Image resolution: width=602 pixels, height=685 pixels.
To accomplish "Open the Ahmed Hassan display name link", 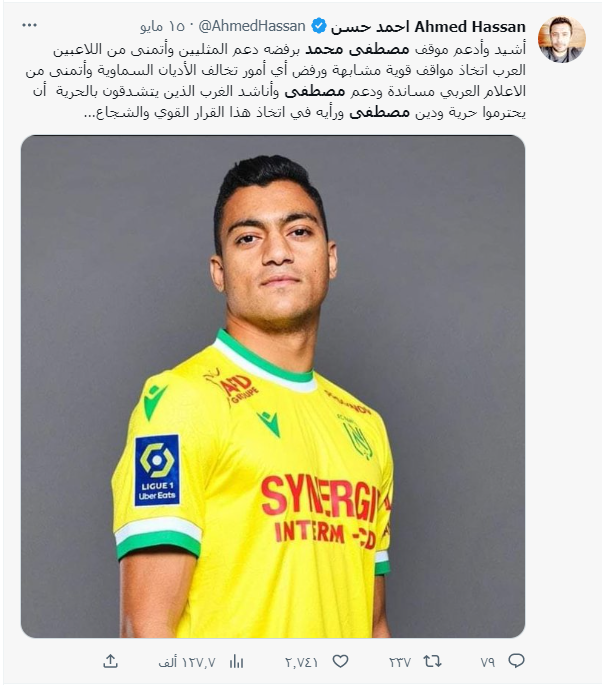I will 428,27.
